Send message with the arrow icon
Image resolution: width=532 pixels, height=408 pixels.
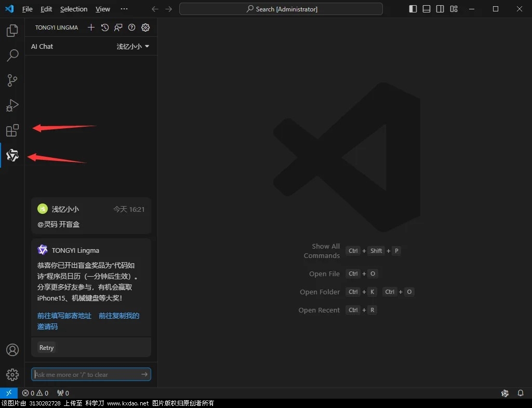coord(144,374)
